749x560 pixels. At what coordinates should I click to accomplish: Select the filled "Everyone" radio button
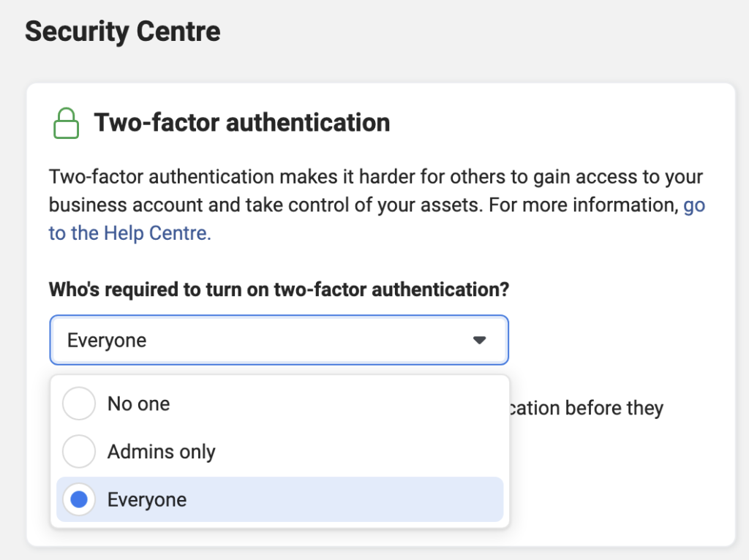[79, 499]
